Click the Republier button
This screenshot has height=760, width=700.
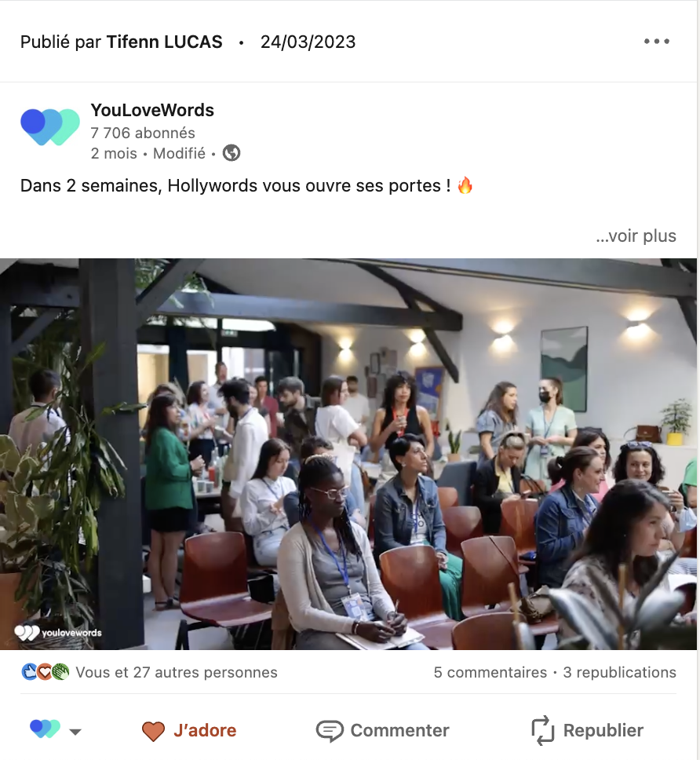(588, 730)
